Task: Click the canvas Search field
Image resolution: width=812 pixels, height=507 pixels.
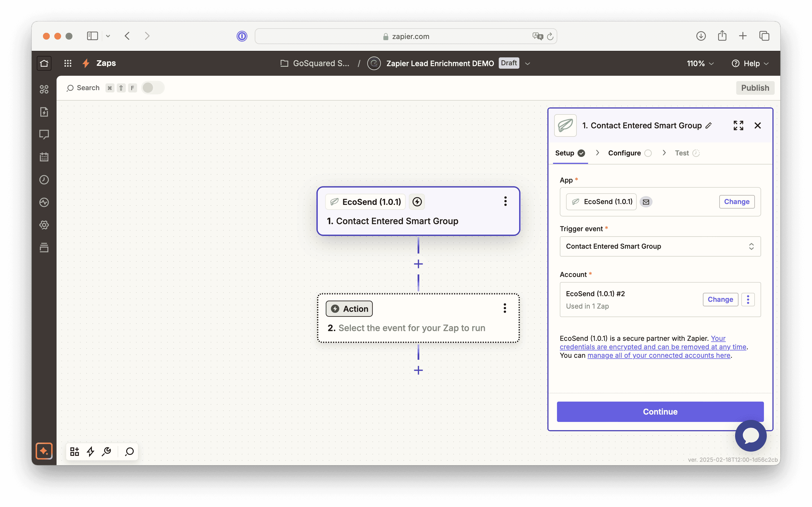Action: (x=83, y=88)
